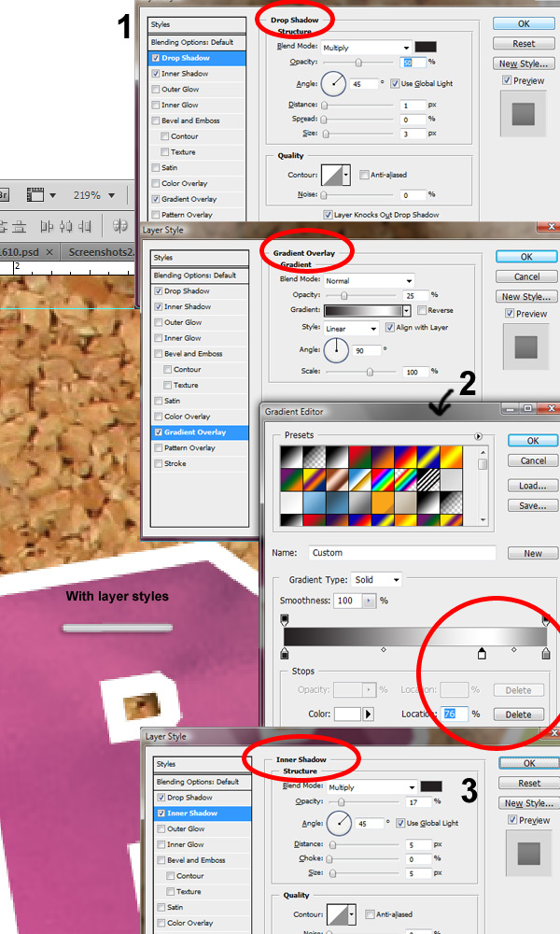Image resolution: width=560 pixels, height=934 pixels.
Task: Open the Style Linear dropdown
Action: [x=351, y=328]
